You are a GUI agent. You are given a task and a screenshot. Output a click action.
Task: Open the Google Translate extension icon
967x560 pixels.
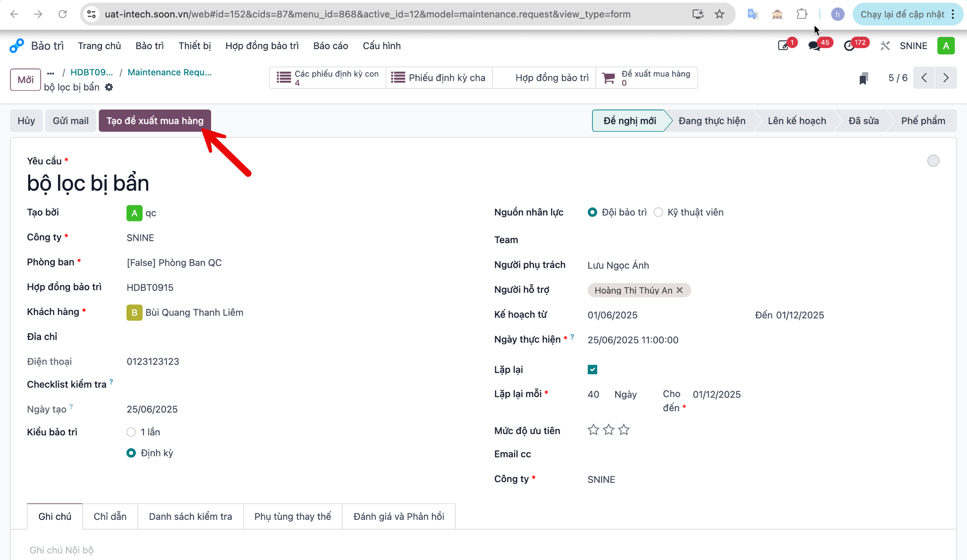click(x=753, y=14)
